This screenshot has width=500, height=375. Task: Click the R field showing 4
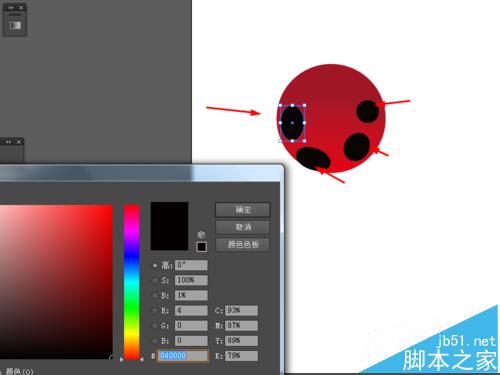pos(191,311)
